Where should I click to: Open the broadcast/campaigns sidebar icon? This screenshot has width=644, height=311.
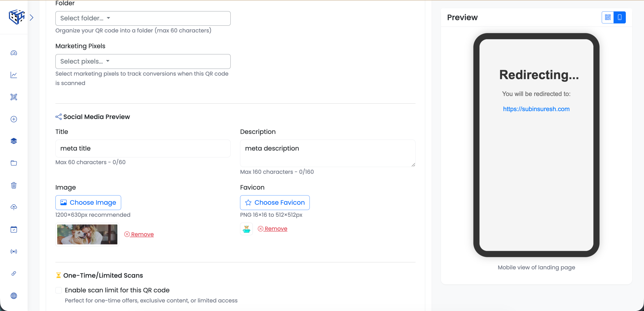(14, 251)
